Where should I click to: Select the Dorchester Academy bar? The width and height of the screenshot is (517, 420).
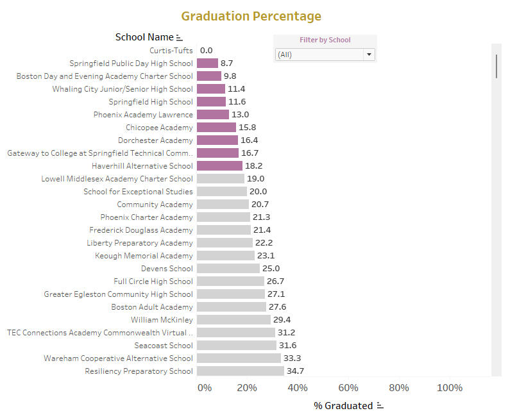tap(217, 140)
